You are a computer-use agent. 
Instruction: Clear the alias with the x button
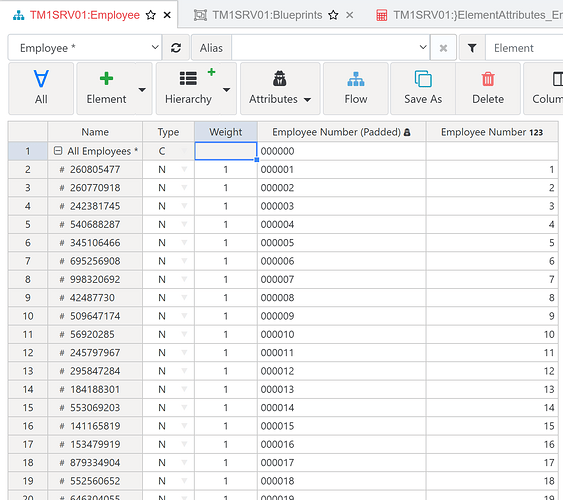tap(443, 48)
